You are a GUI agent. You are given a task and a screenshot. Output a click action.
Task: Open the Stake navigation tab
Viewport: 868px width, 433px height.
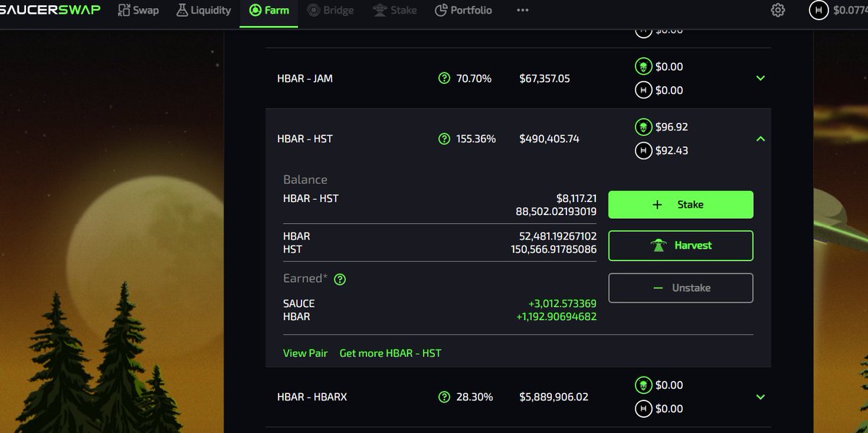395,10
